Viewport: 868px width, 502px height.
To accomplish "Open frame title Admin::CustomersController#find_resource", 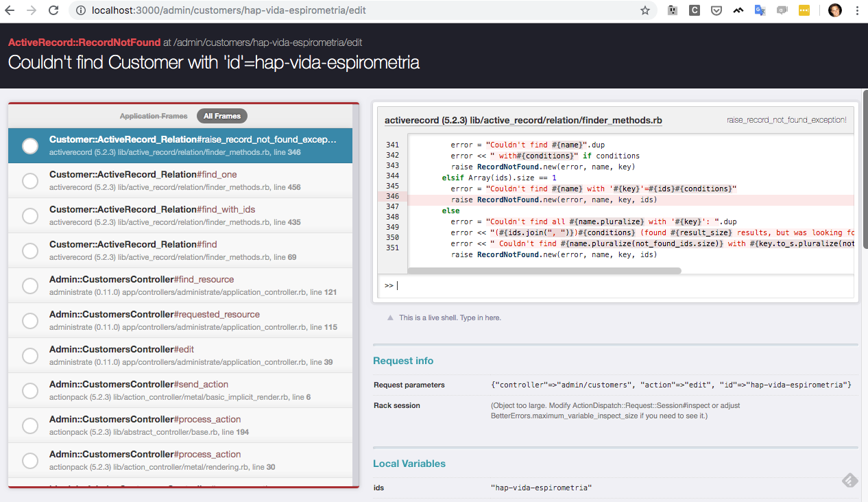I will pyautogui.click(x=141, y=280).
